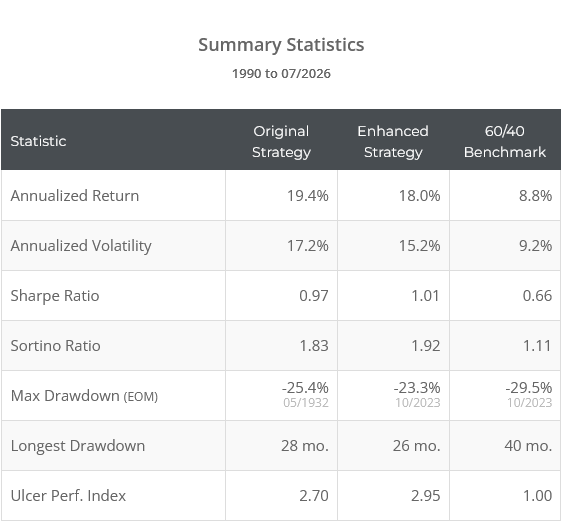The height and width of the screenshot is (521, 561).
Task: Click the Annualized Return row label
Action: [x=75, y=196]
